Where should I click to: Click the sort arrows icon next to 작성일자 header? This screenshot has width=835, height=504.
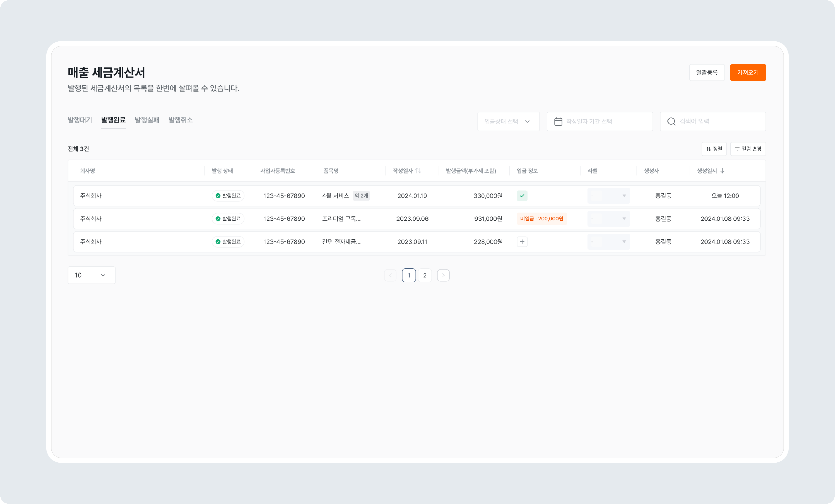[418, 171]
